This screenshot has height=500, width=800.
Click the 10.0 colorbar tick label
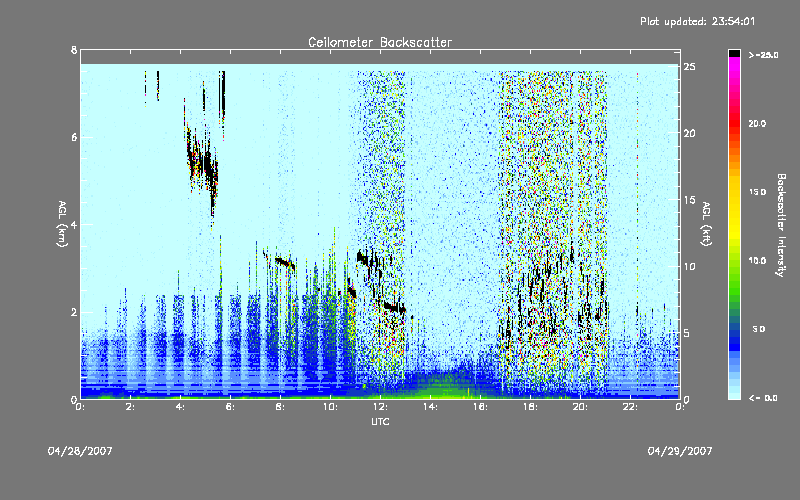click(757, 261)
